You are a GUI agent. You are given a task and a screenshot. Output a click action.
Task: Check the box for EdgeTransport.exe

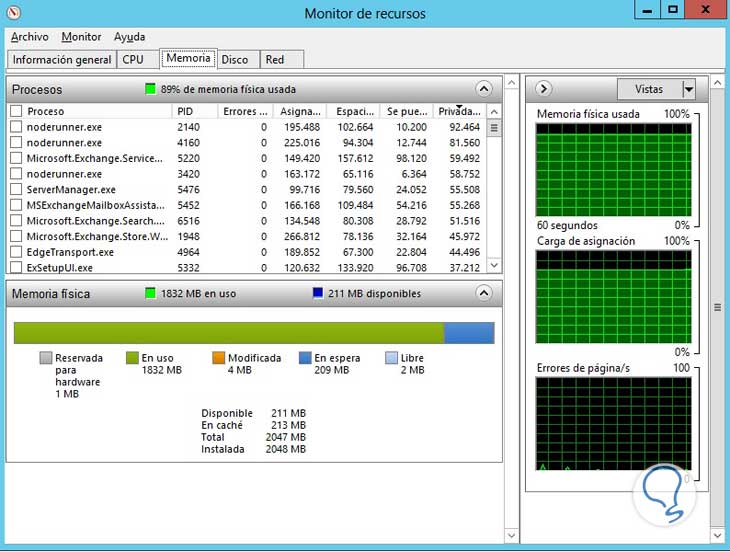16,252
